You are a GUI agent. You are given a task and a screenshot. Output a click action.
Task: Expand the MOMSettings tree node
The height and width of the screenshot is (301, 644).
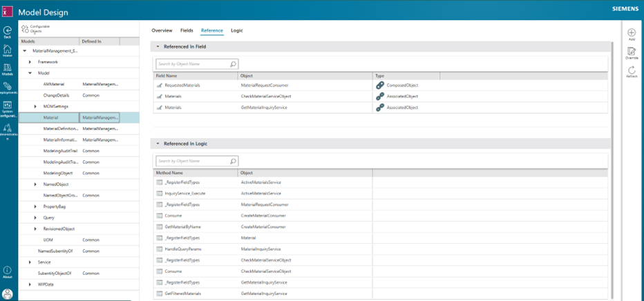[36, 106]
